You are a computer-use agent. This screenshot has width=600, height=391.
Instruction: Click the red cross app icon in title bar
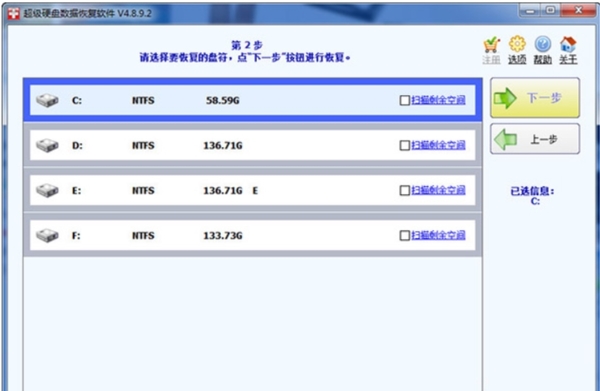(x=14, y=13)
